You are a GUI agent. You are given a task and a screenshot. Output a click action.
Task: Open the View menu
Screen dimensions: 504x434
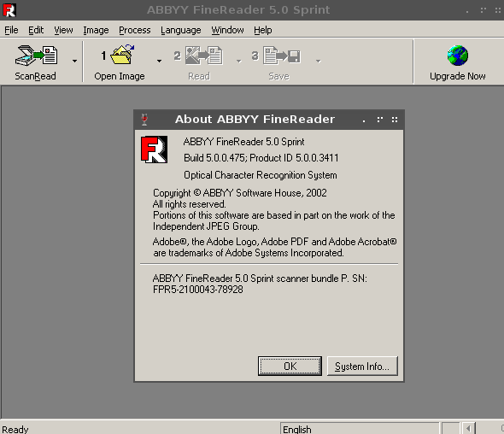click(63, 30)
